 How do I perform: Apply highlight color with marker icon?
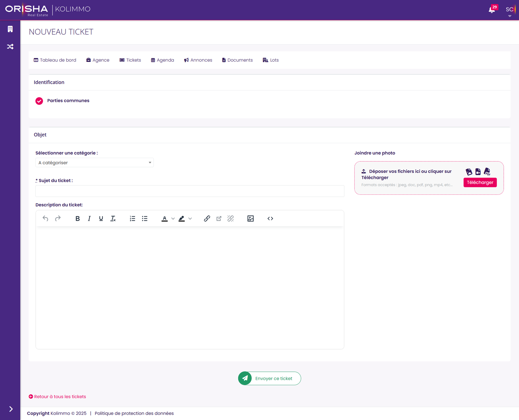(181, 218)
